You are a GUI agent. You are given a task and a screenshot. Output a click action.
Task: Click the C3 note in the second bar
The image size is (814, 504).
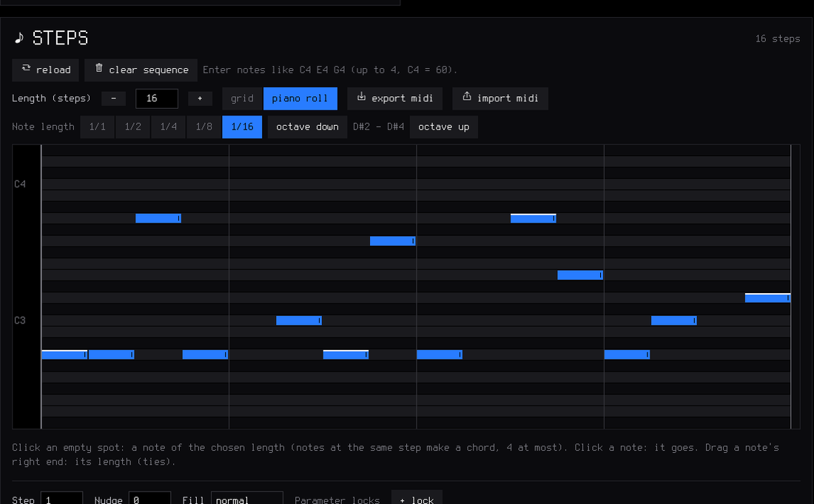299,320
